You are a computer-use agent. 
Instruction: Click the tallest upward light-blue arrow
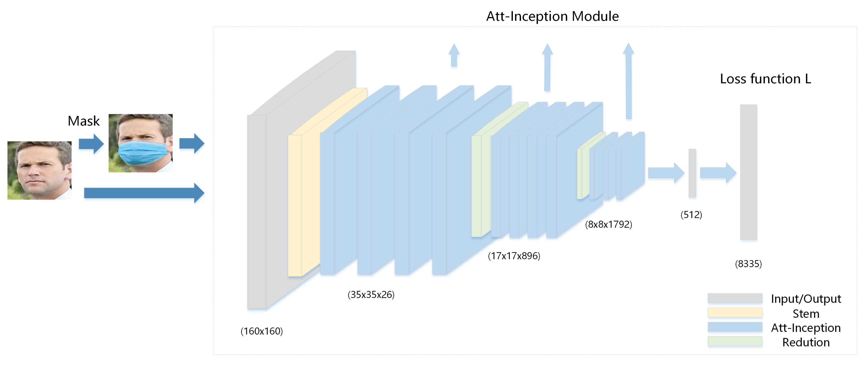click(x=628, y=81)
